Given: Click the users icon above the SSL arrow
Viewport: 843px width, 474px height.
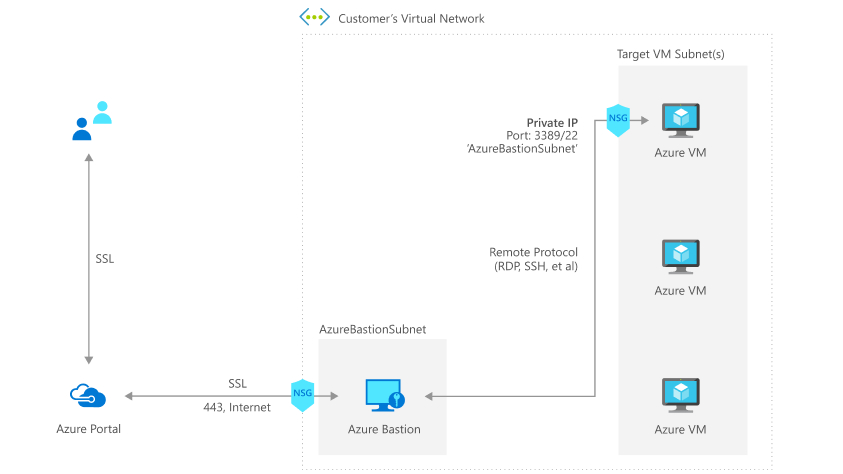Looking at the screenshot, I should [91, 120].
